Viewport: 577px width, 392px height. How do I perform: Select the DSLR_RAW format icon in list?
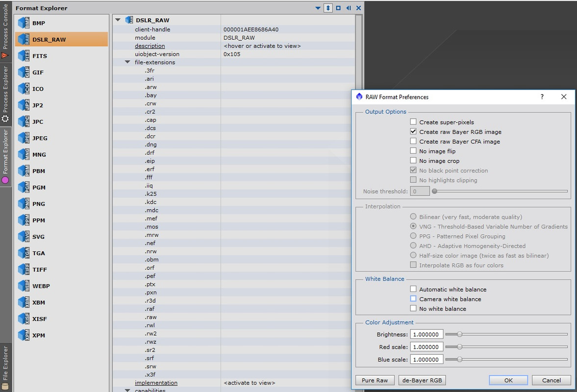(x=24, y=39)
